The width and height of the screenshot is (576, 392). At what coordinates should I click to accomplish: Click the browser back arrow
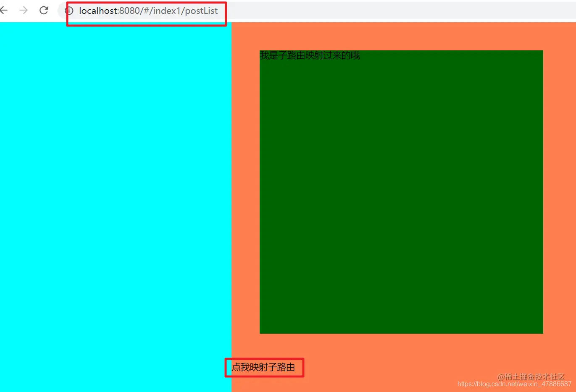click(x=4, y=10)
